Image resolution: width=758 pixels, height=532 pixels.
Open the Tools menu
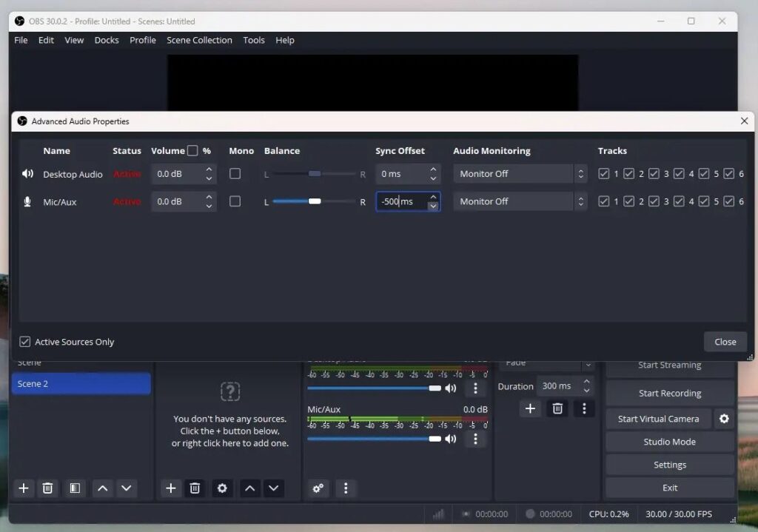point(254,40)
